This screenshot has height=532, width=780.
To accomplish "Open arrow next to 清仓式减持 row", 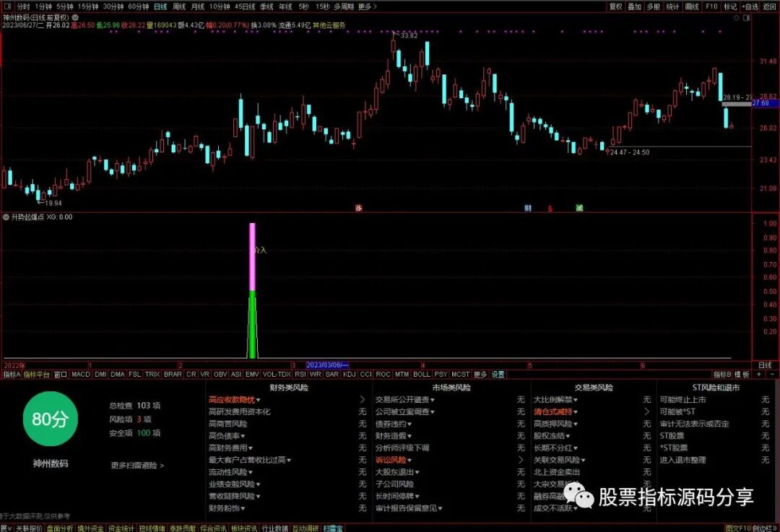I will tap(646, 411).
